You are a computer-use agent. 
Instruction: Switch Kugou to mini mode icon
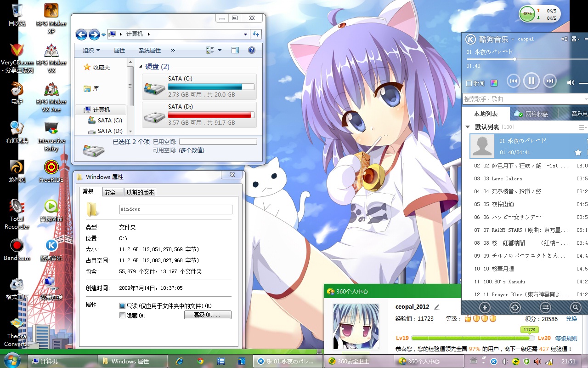[564, 39]
